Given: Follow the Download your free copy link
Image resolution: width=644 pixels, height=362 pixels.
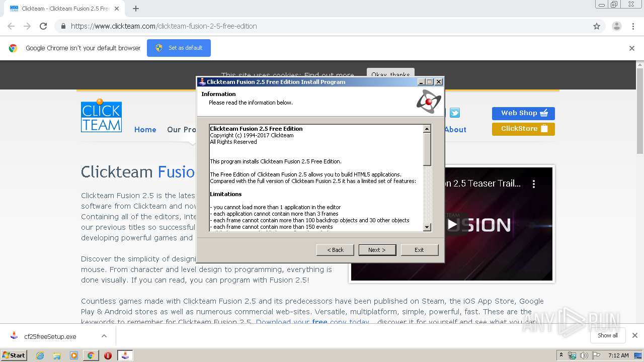Looking at the screenshot, I should 312,322.
